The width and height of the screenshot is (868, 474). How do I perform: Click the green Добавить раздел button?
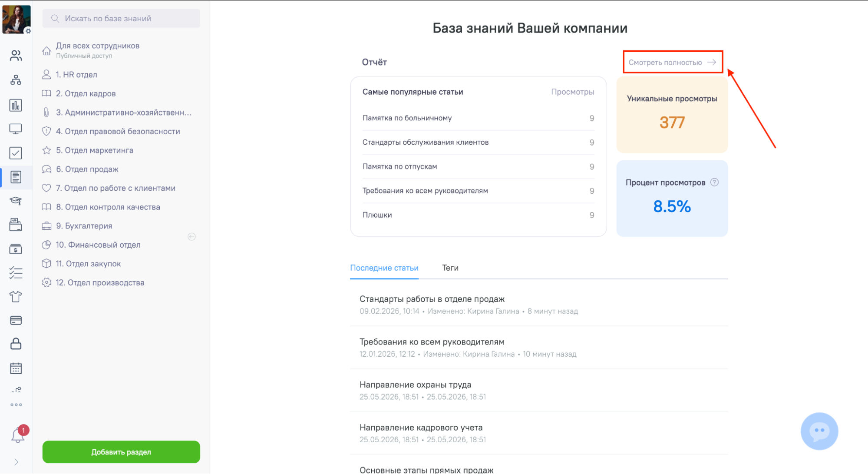pyautogui.click(x=121, y=452)
